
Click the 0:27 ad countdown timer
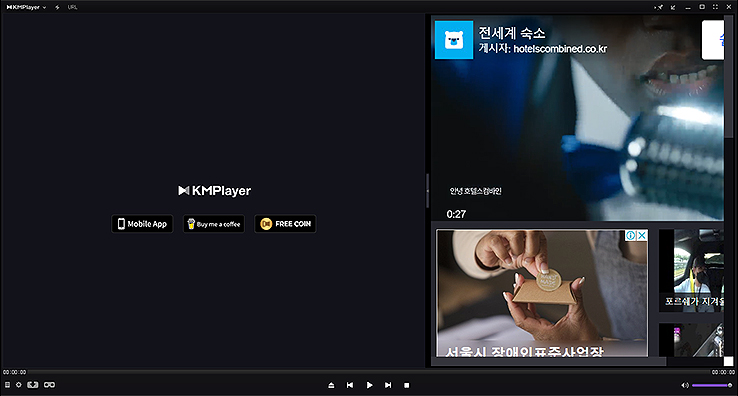point(456,214)
